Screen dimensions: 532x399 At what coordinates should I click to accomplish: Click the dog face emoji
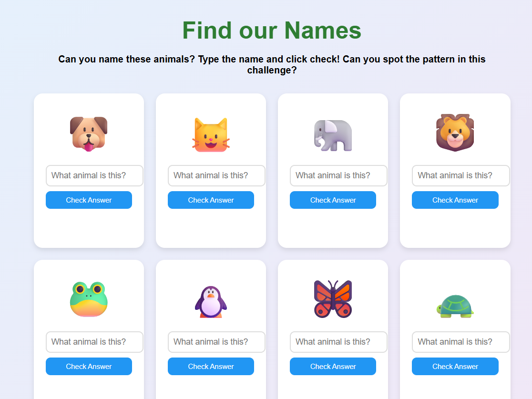coord(89,133)
